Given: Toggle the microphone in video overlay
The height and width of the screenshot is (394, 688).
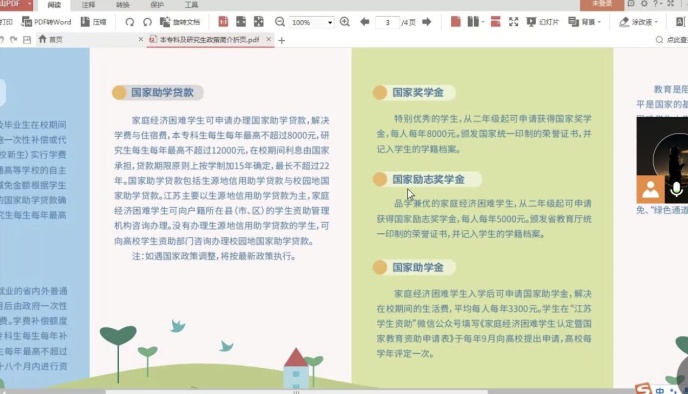Looking at the screenshot, I should (x=676, y=190).
